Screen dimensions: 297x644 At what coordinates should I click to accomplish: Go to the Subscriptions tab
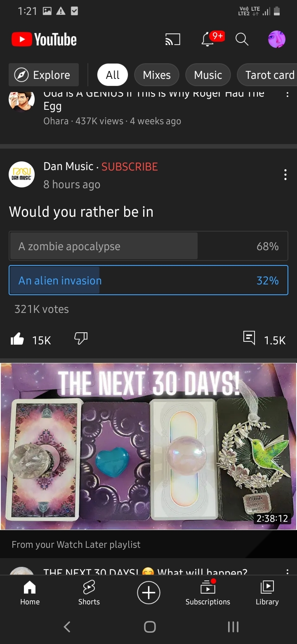(x=208, y=593)
